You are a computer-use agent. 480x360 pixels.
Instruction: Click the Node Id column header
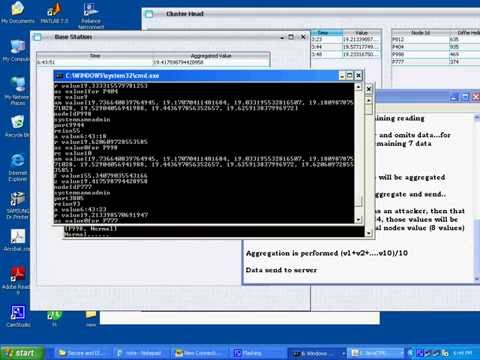pos(420,33)
